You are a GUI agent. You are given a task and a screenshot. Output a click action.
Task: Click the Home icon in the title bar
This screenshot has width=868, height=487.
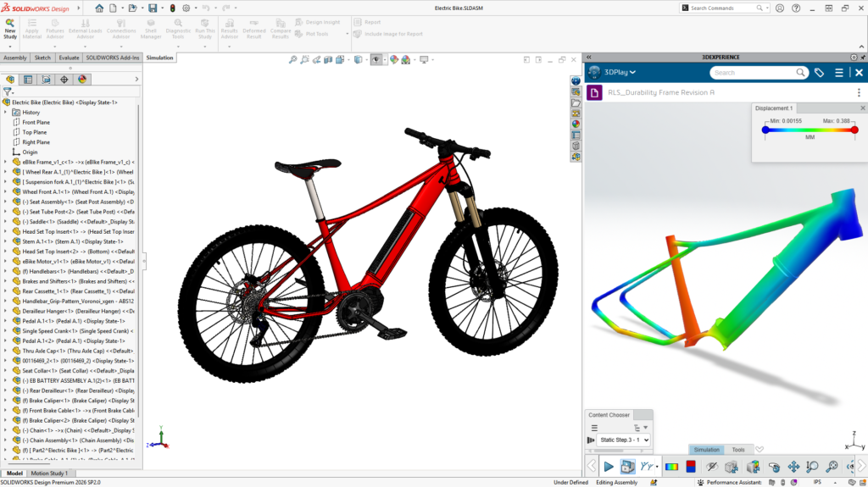click(99, 8)
